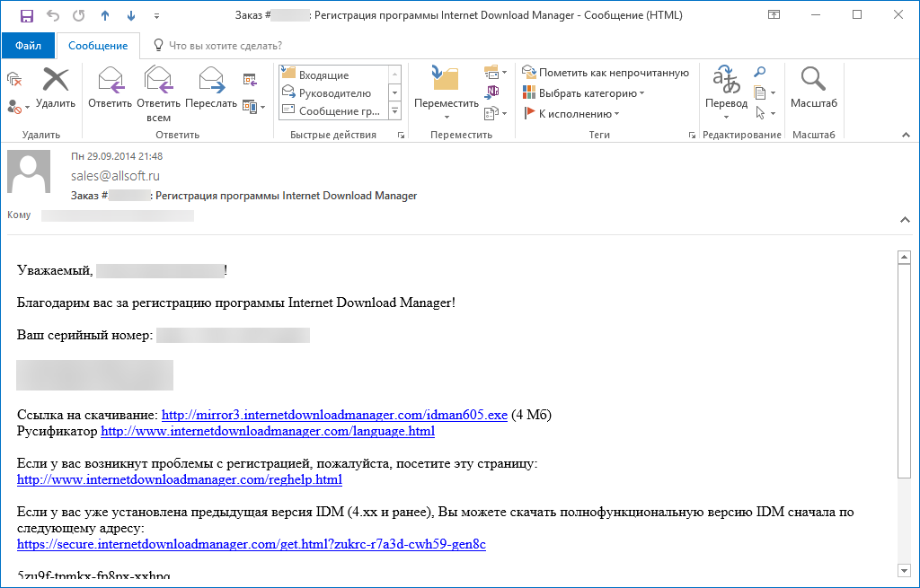Select the Сообщение ribbon tab
The height and width of the screenshot is (588, 920).
[98, 46]
